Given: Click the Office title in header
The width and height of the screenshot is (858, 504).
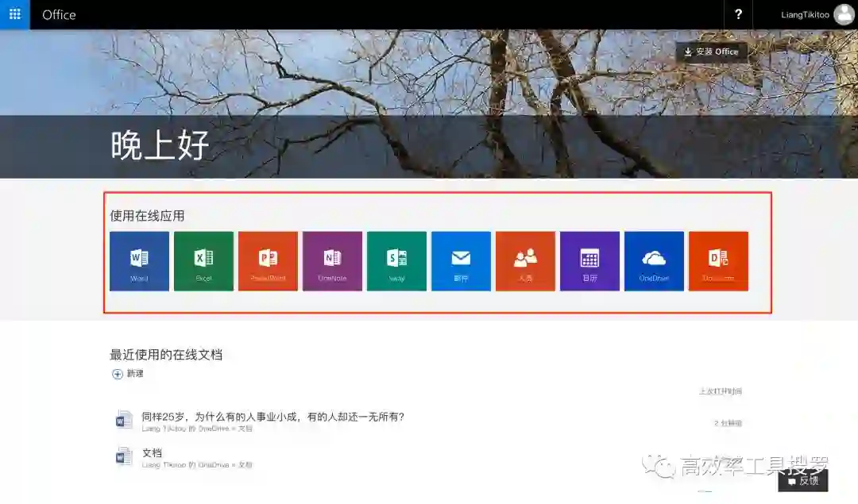Looking at the screenshot, I should point(59,15).
